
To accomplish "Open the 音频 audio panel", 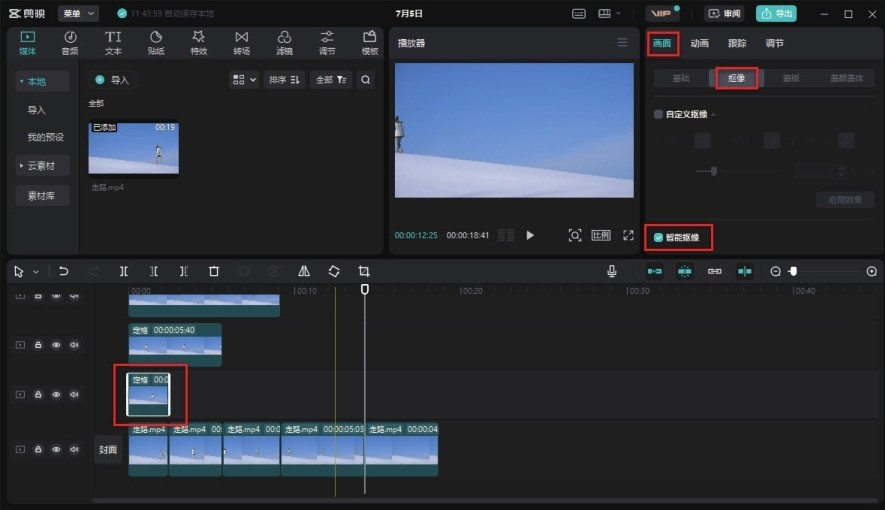I will [x=70, y=43].
